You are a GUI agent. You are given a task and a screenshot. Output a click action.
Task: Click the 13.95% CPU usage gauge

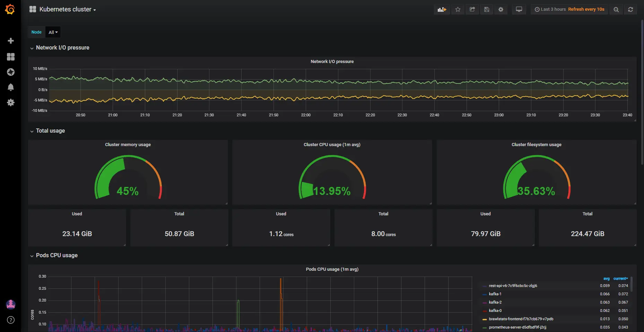[x=332, y=177]
